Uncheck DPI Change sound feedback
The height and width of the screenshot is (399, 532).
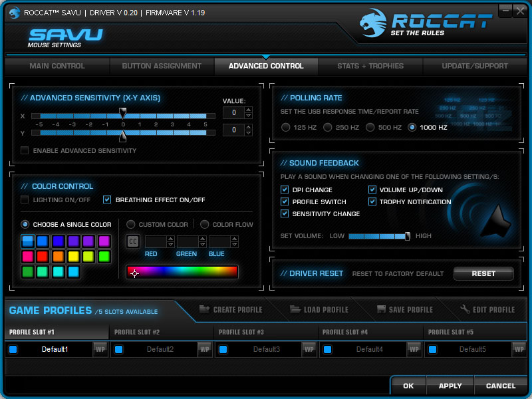[x=285, y=190]
